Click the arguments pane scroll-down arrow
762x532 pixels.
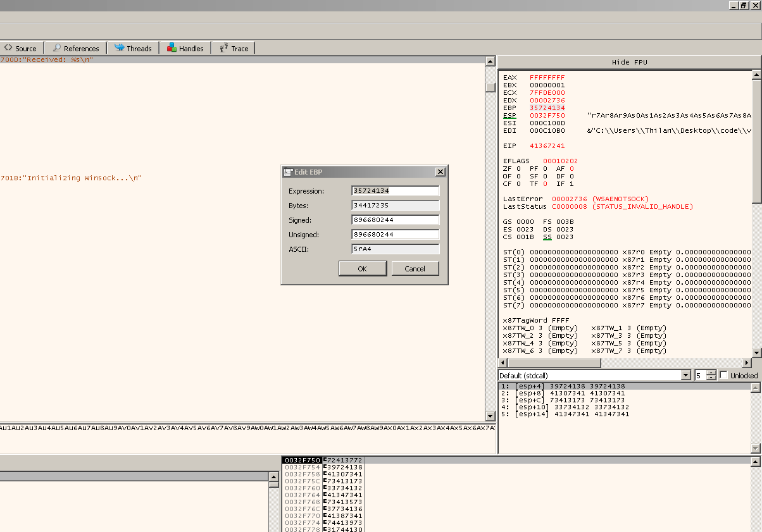point(756,448)
